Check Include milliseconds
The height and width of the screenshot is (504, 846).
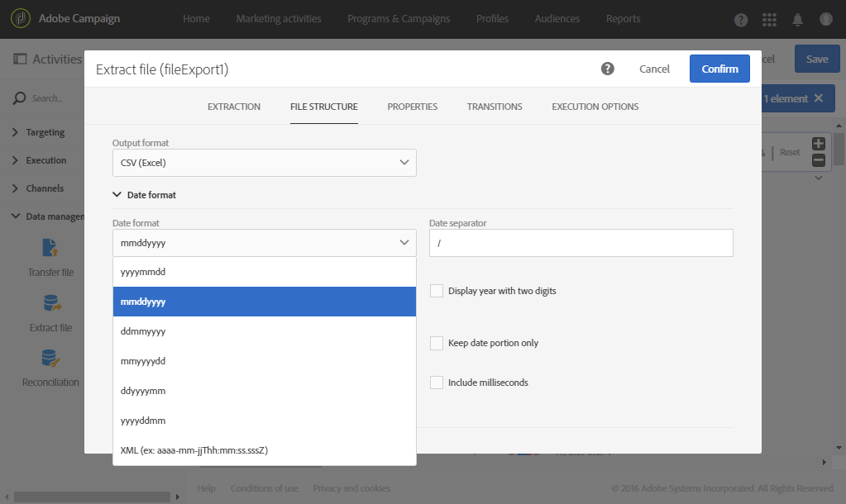point(437,383)
